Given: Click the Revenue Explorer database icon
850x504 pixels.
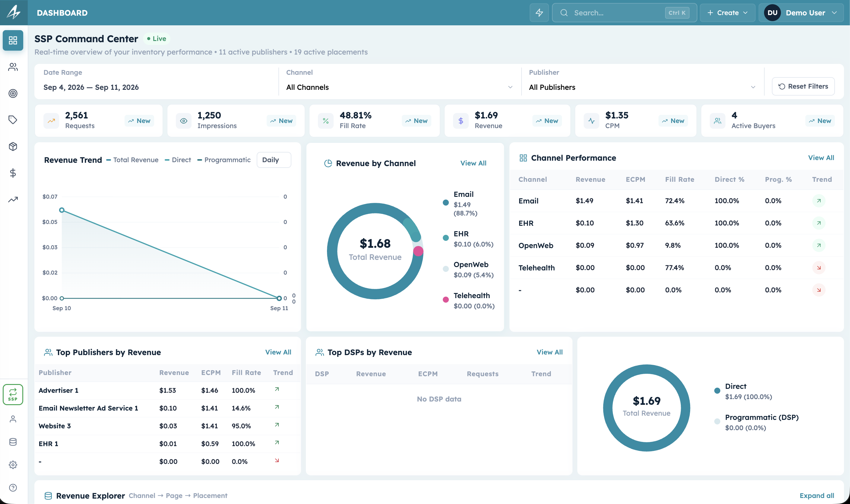Looking at the screenshot, I should [48, 496].
